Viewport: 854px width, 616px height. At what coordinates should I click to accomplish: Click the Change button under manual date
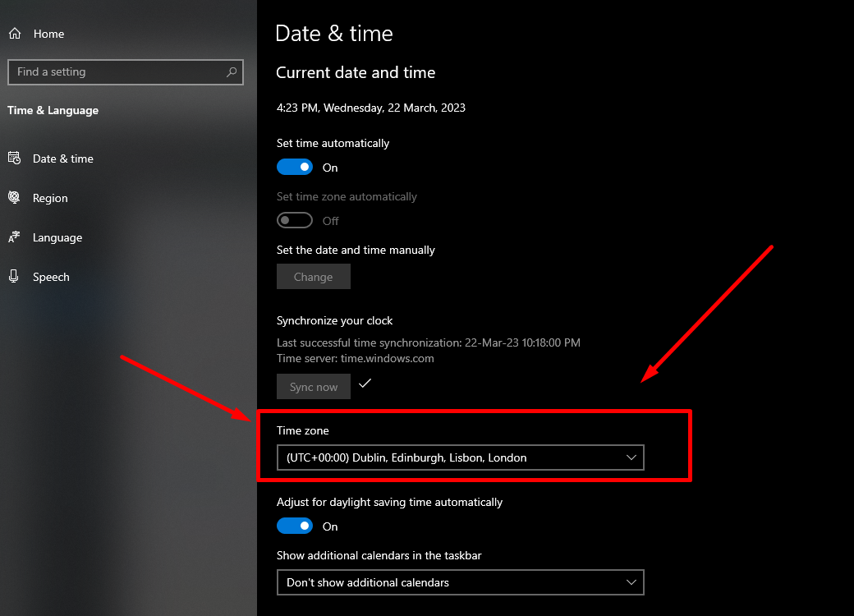[x=314, y=276]
